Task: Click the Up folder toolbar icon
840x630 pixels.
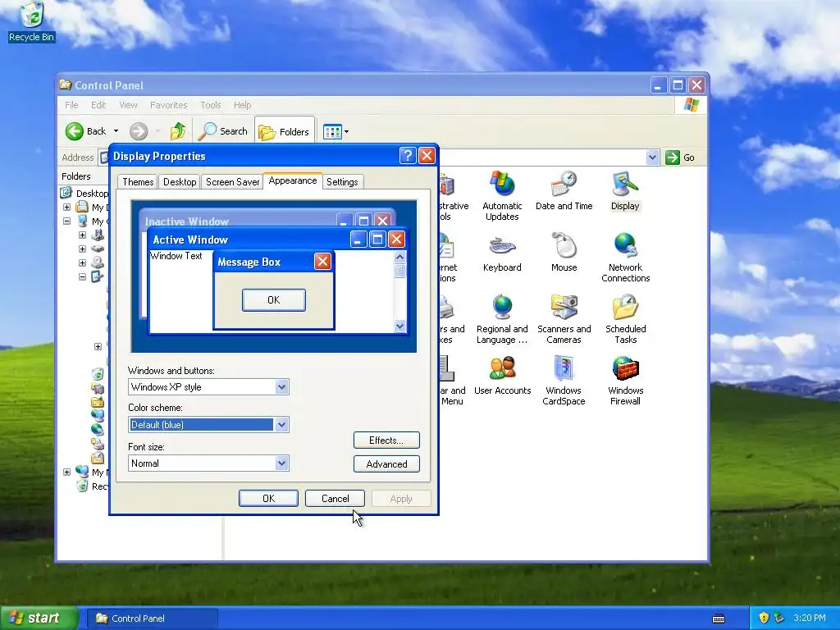Action: pyautogui.click(x=178, y=131)
